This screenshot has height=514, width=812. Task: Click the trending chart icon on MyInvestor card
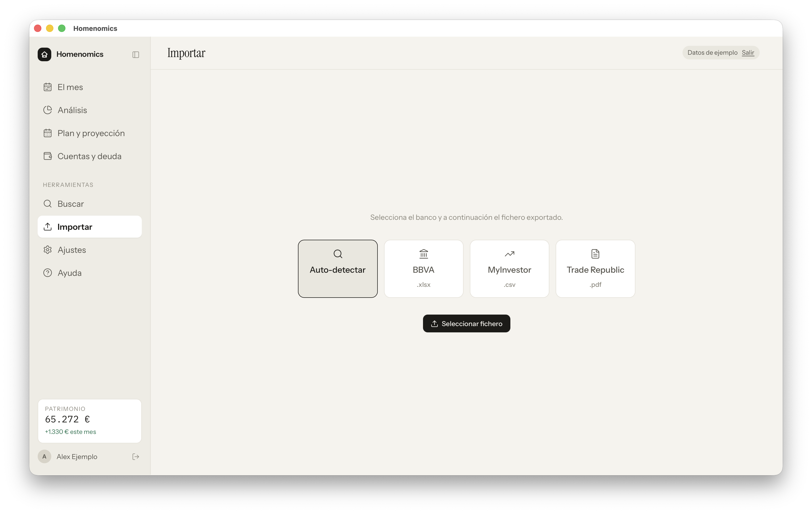509,254
